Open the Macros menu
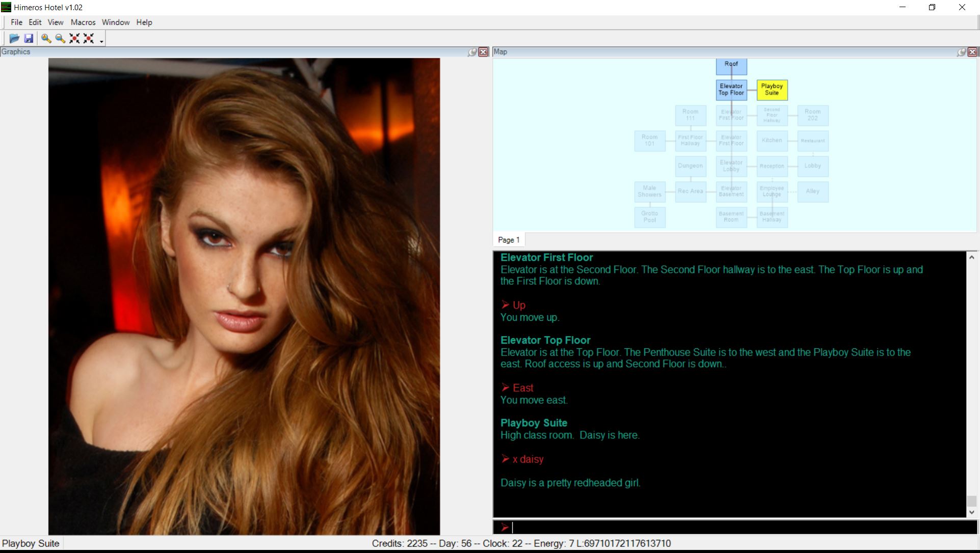 tap(83, 22)
